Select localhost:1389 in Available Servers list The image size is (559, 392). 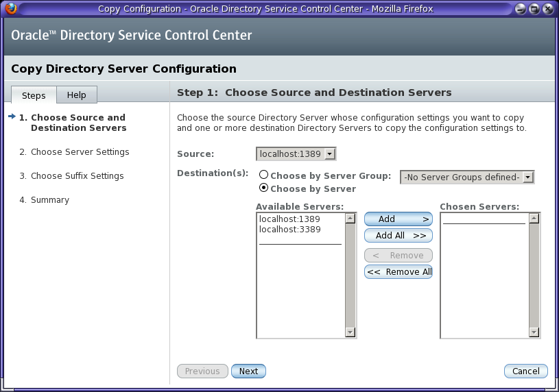[289, 219]
